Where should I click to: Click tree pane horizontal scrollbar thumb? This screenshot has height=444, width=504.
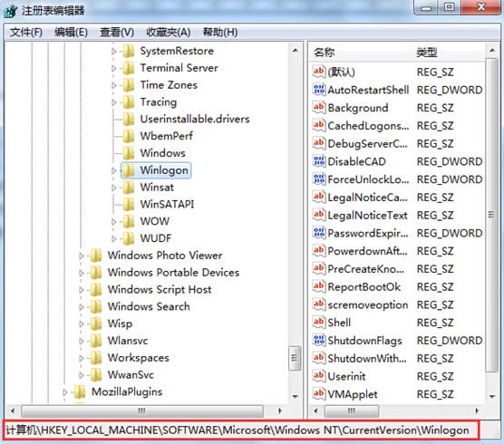141,410
